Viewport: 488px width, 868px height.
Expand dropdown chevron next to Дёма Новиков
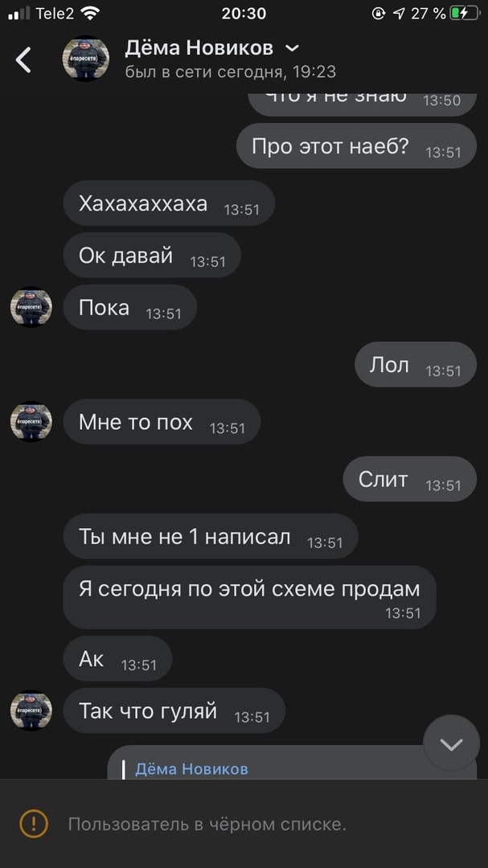292,49
